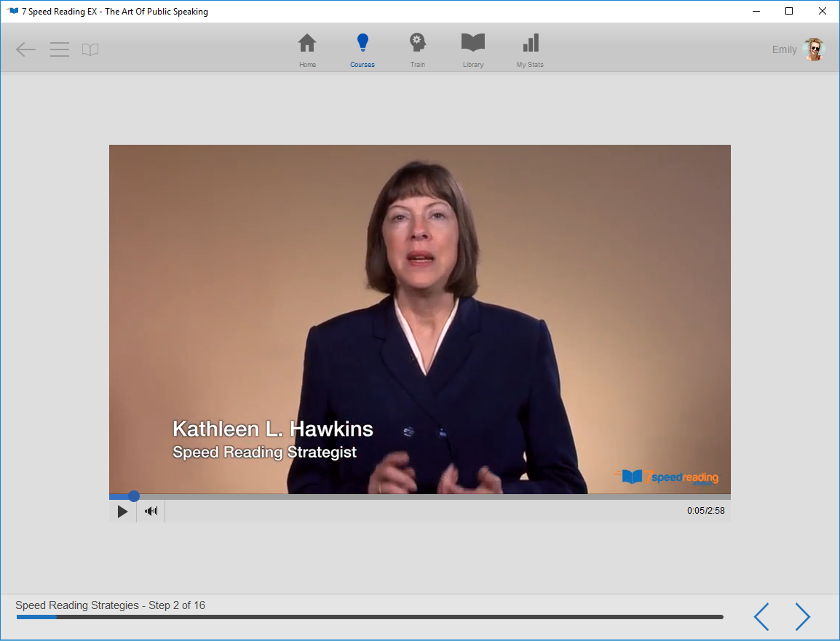Go to the previous step with the left chevron
The height and width of the screenshot is (641, 840).
tap(761, 616)
